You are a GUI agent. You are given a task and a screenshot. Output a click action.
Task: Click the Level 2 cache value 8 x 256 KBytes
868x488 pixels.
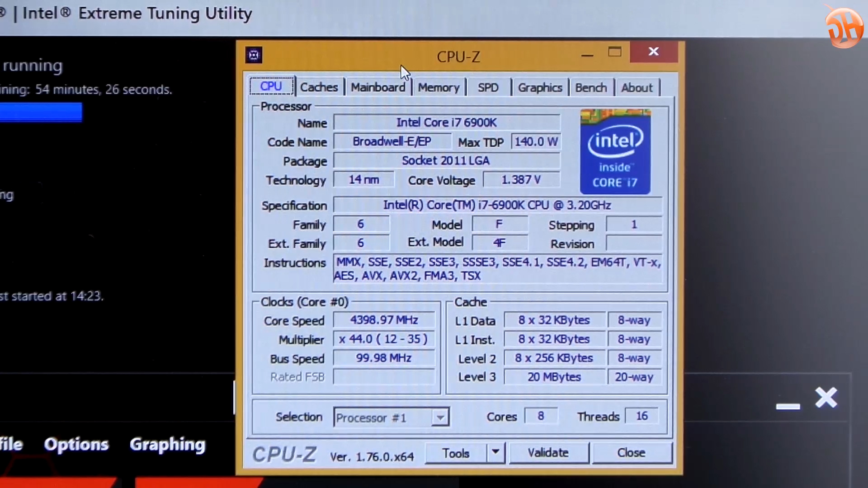point(554,358)
